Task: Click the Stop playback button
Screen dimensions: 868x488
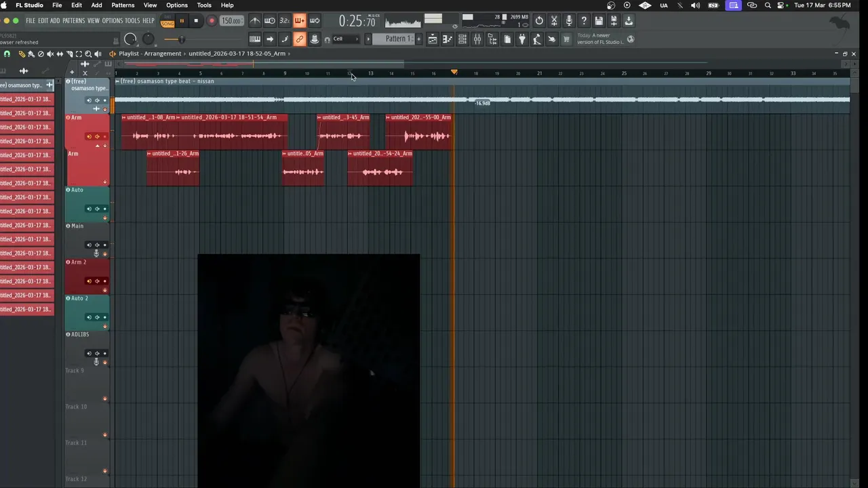Action: point(196,21)
